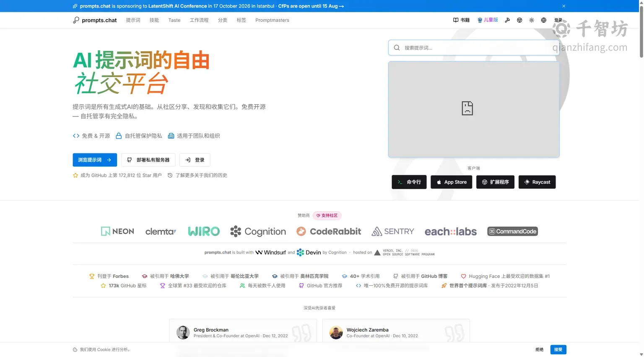The height and width of the screenshot is (357, 644).
Task: Open the language globe selector
Action: coord(544,20)
